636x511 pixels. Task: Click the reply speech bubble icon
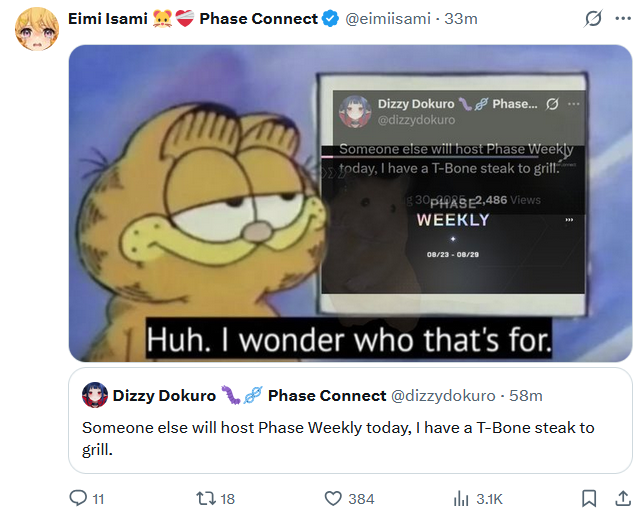coord(79,498)
